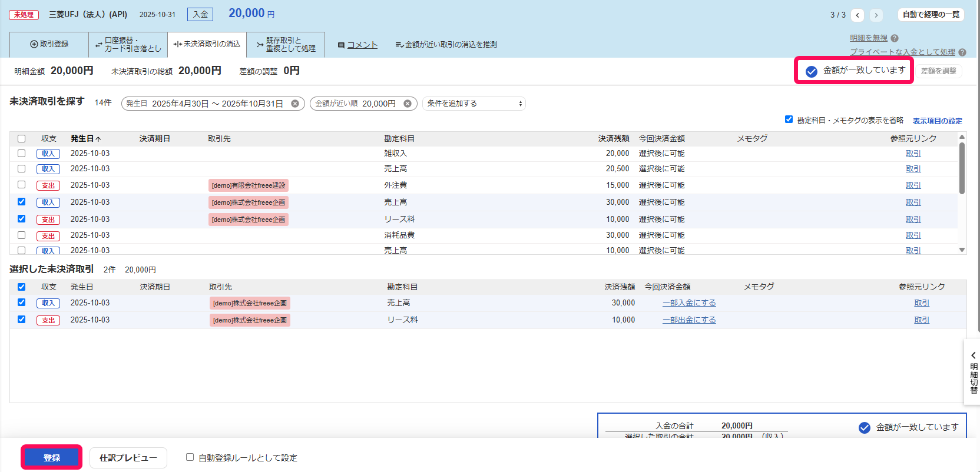The width and height of the screenshot is (980, 472).
Task: Click the [demo]有限会社freee建設 partner tag
Action: [249, 185]
